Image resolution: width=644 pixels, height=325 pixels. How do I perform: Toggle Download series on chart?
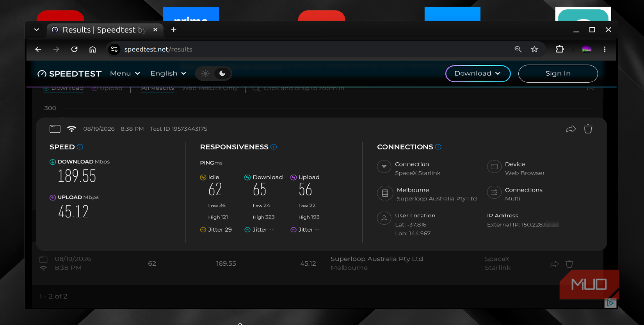click(x=63, y=88)
